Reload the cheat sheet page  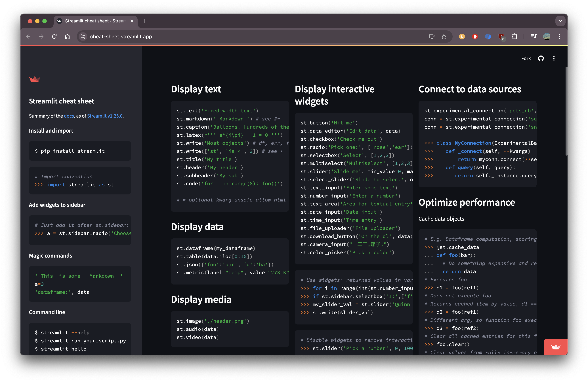pyautogui.click(x=54, y=37)
